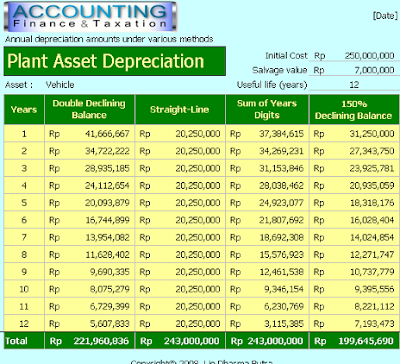This screenshot has height=364, width=400.
Task: Select cell with value 31,153,846
Action: 267,168
